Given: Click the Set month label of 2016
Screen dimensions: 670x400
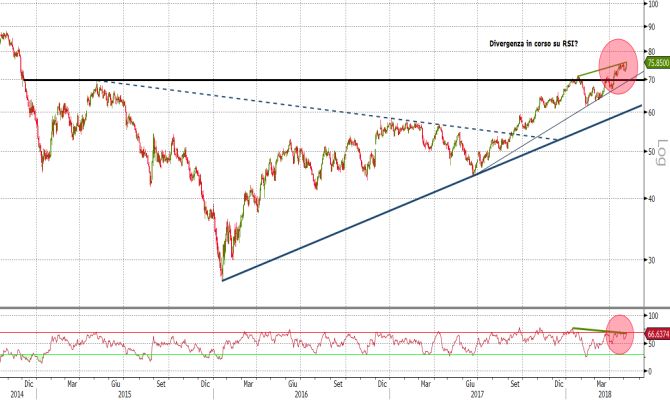Looking at the screenshot, I should click(338, 384).
